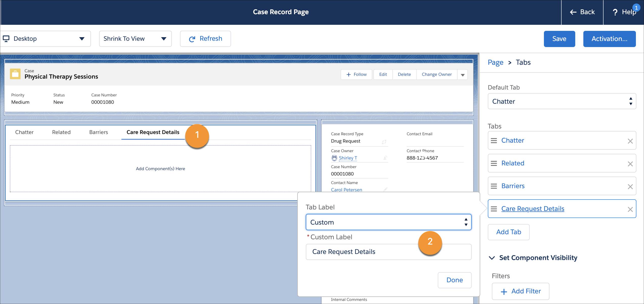This screenshot has width=644, height=304.
Task: Select the Chatter tab in the canvas
Action: [x=24, y=132]
